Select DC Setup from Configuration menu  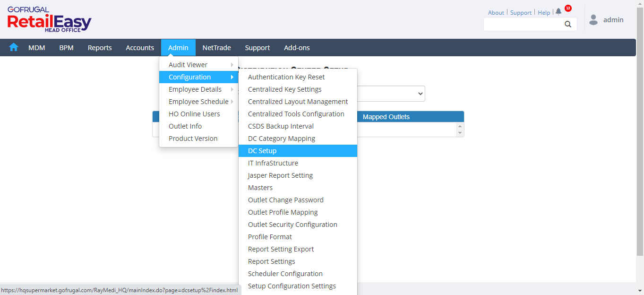pyautogui.click(x=262, y=151)
